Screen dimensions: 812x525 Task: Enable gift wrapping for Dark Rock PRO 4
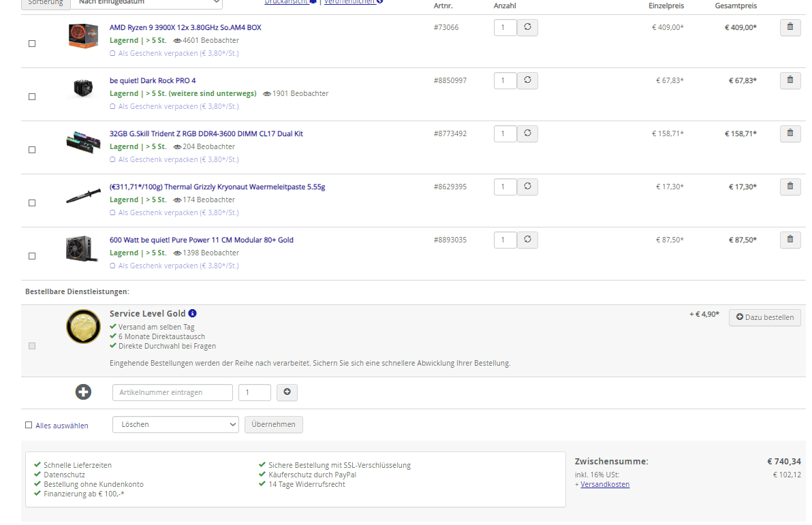click(x=112, y=106)
